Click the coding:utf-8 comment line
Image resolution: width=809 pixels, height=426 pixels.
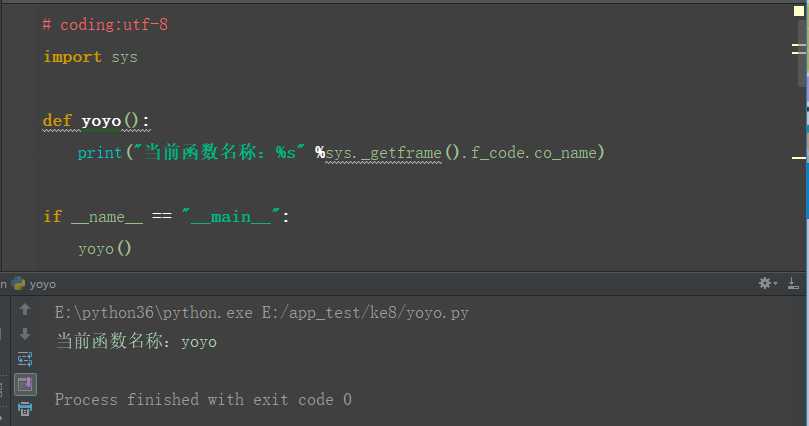105,24
